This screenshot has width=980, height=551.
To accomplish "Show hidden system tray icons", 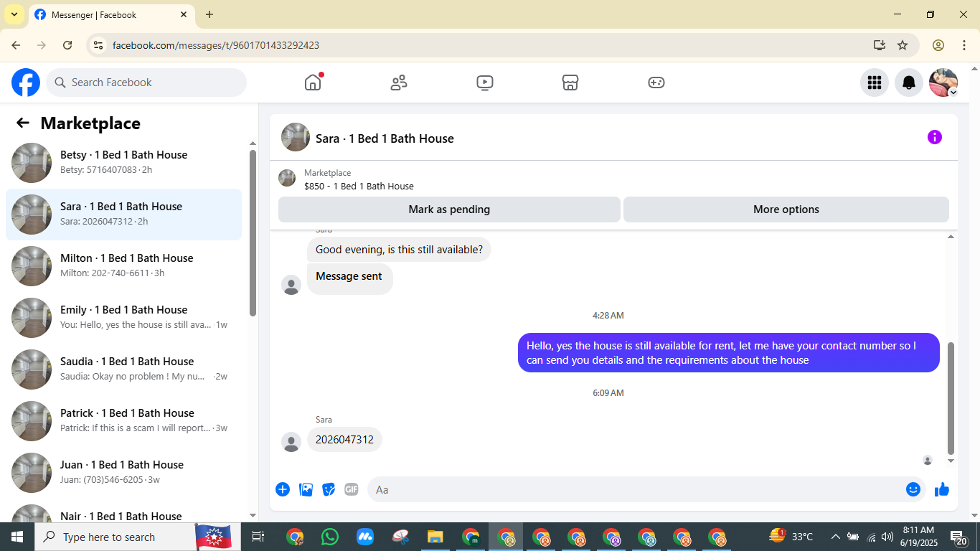I will (835, 537).
